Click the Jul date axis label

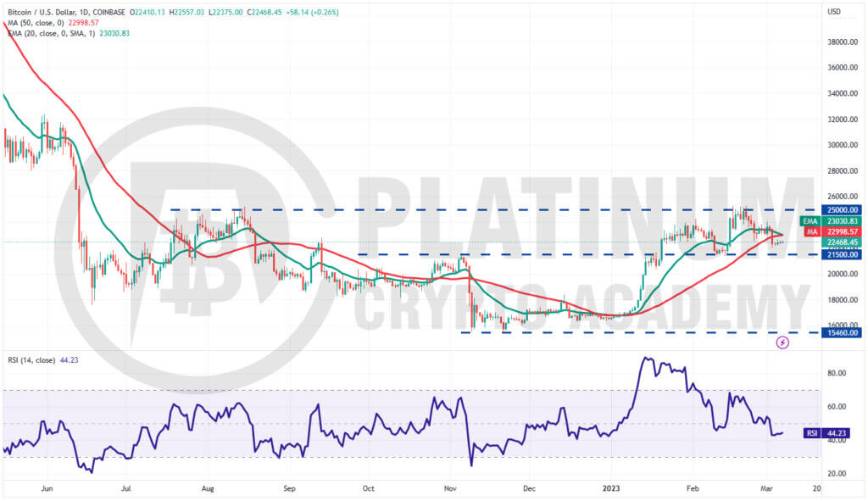126,488
